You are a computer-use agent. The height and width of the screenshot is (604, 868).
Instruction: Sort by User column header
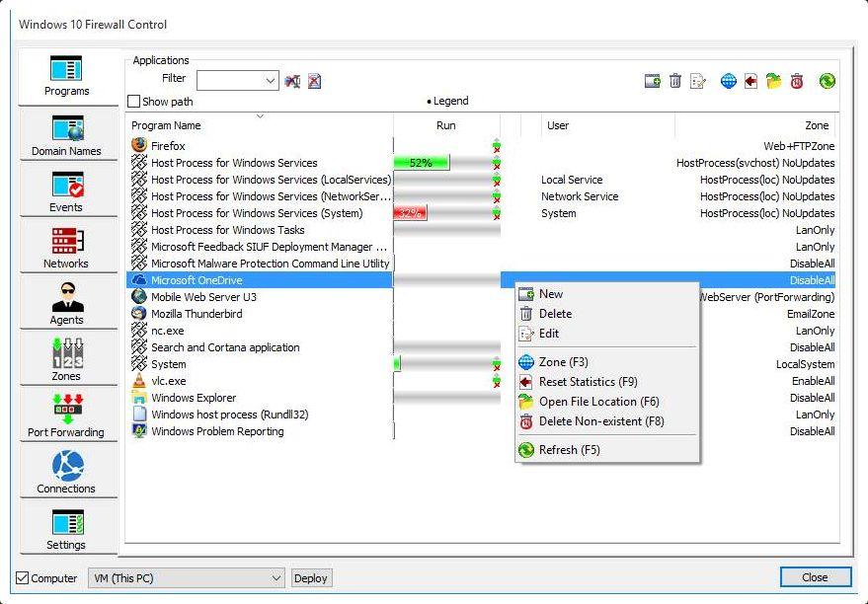pos(606,125)
